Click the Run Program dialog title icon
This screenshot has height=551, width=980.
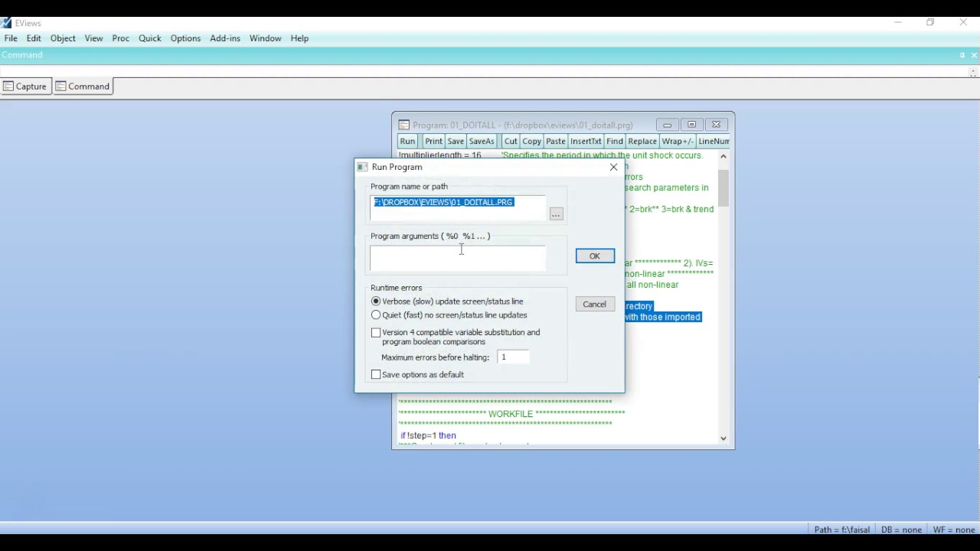(363, 168)
